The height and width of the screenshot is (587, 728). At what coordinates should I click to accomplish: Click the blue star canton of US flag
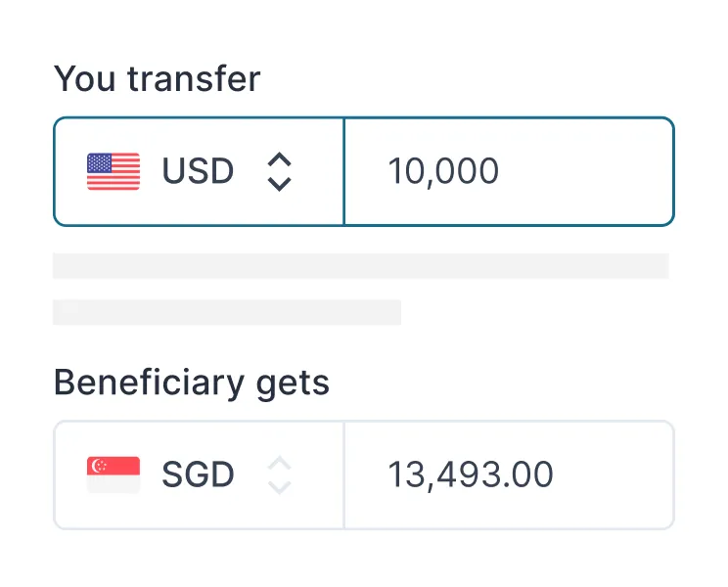point(100,163)
